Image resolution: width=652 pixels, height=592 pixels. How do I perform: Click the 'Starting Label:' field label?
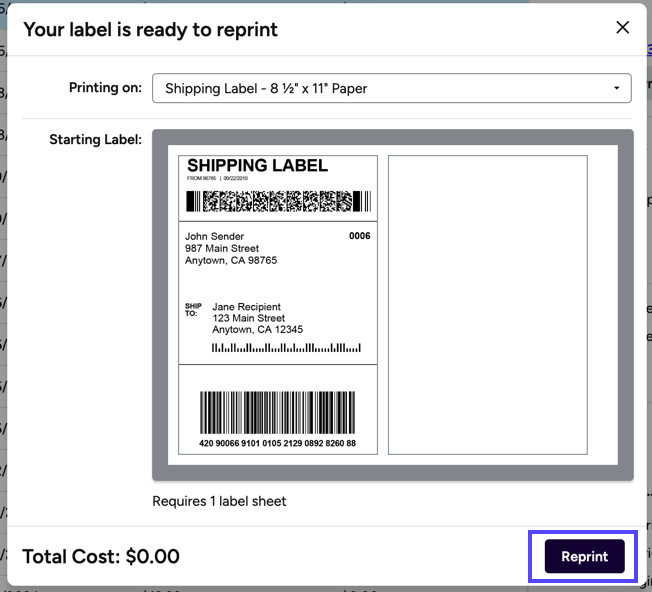95,140
